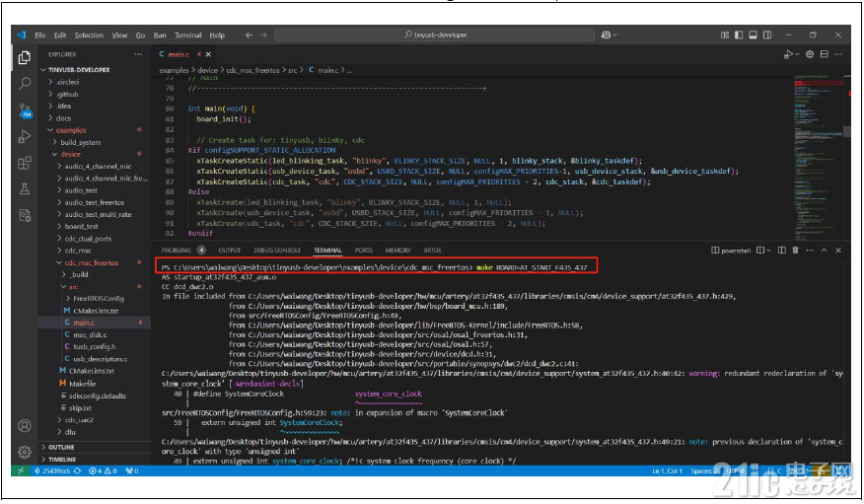864x504 pixels.
Task: Click the Split Editor icon
Action: tap(825, 54)
